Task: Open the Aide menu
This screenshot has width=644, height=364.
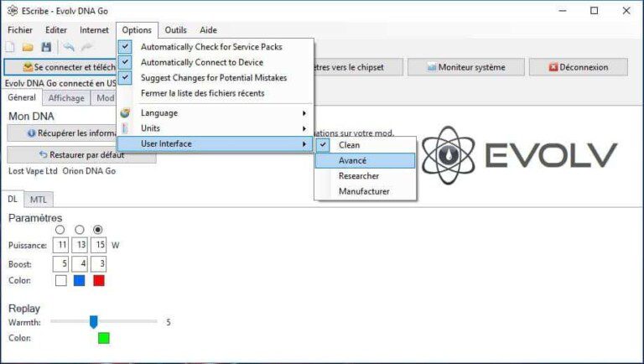Action: tap(208, 30)
